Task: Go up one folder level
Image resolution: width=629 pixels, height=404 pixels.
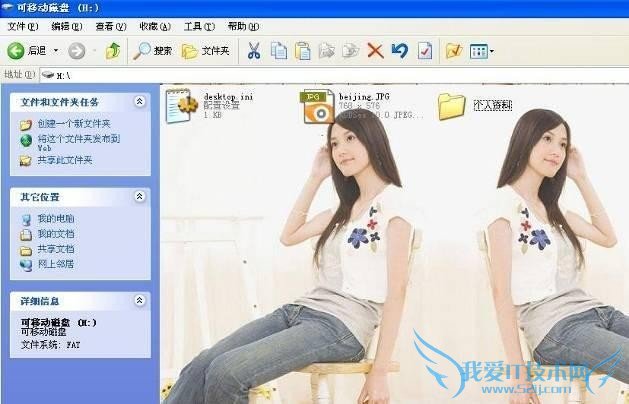Action: click(x=113, y=51)
